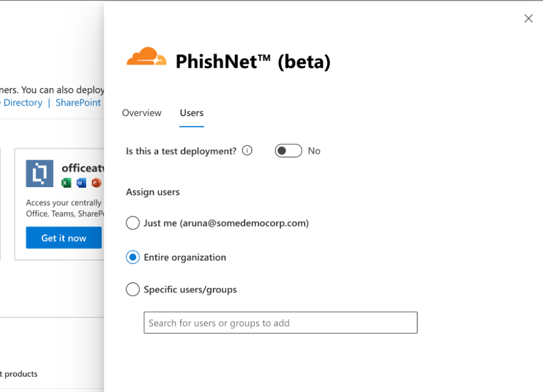Select the Just me radio button
The height and width of the screenshot is (392, 543).
coord(133,223)
